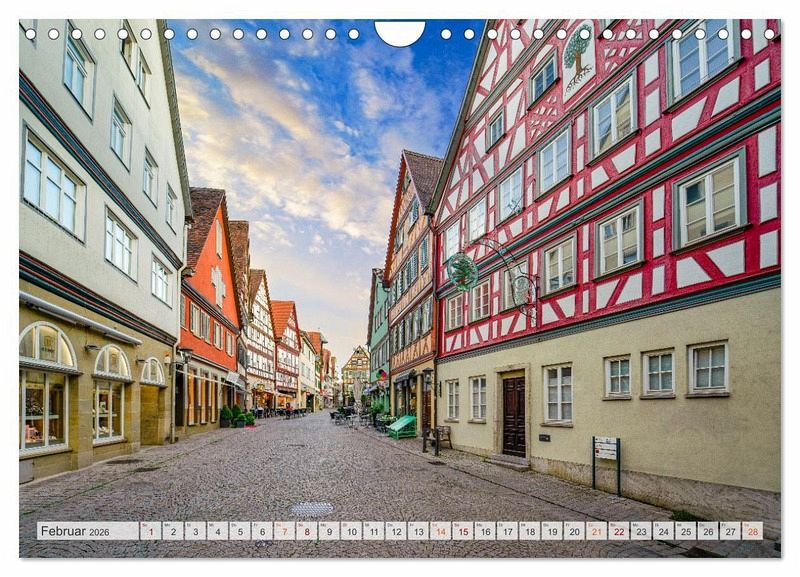Click day 10 in the calendar strip
The image size is (800, 577).
point(351,531)
